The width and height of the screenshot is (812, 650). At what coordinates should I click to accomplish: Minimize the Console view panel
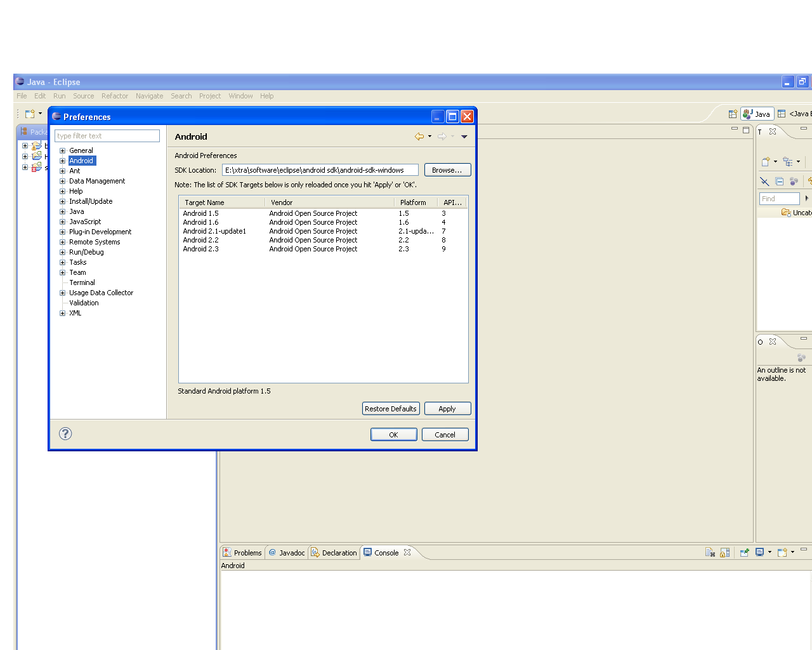[x=803, y=549]
